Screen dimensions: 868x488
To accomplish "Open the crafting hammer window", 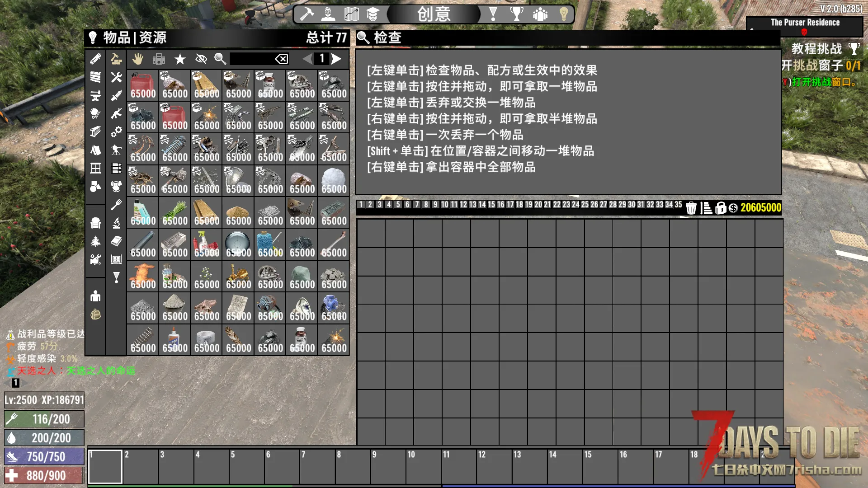I will pyautogui.click(x=307, y=14).
